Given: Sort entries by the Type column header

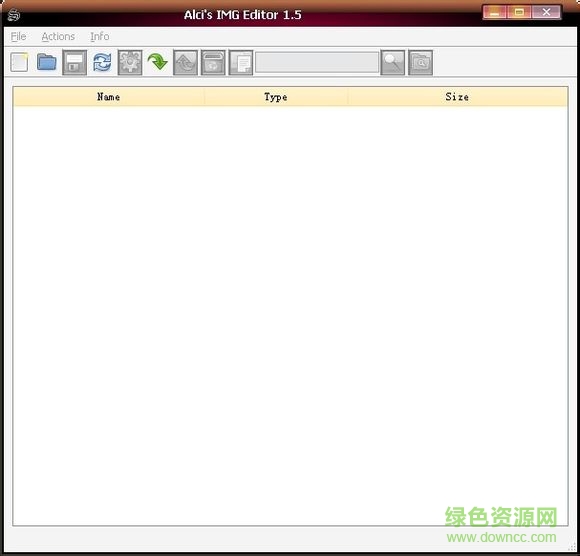Looking at the screenshot, I should pos(276,97).
